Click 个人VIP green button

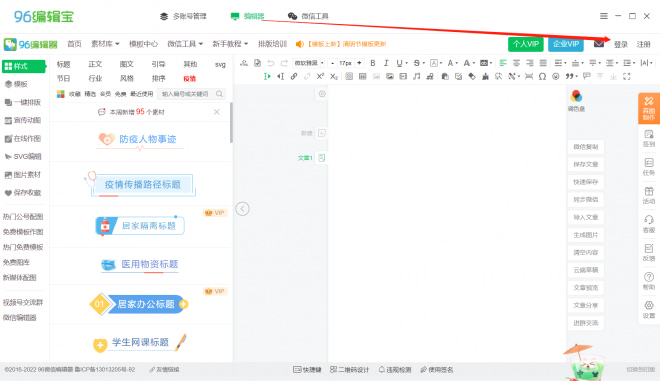[525, 44]
